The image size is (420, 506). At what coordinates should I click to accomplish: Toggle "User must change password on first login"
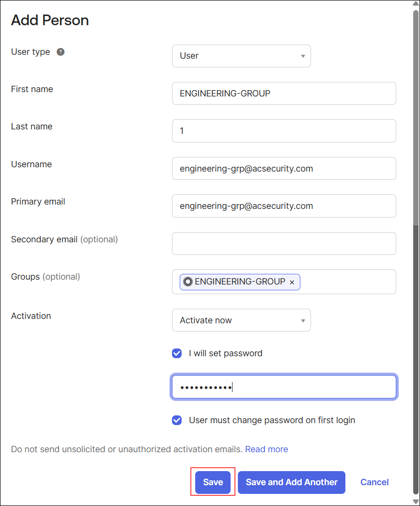pos(177,420)
